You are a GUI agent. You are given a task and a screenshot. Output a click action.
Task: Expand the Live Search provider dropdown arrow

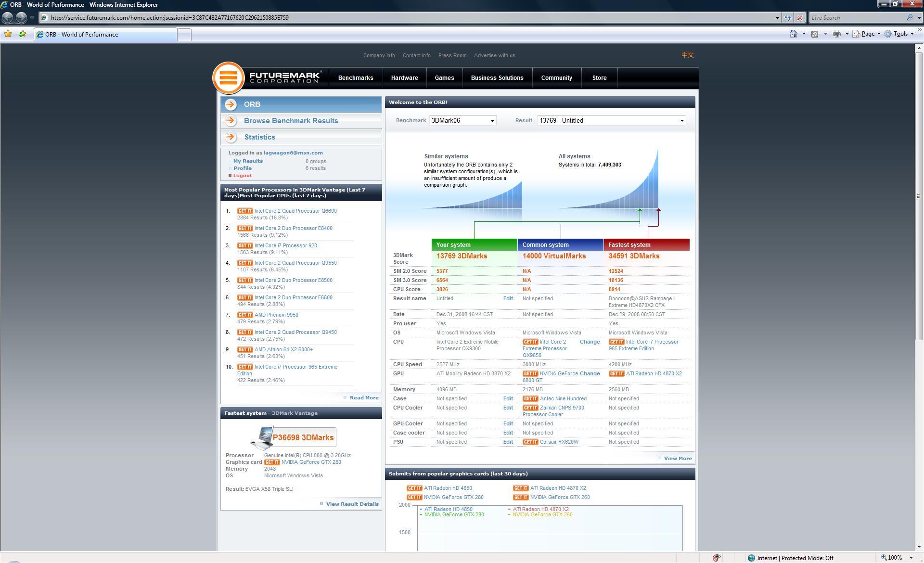tap(918, 18)
